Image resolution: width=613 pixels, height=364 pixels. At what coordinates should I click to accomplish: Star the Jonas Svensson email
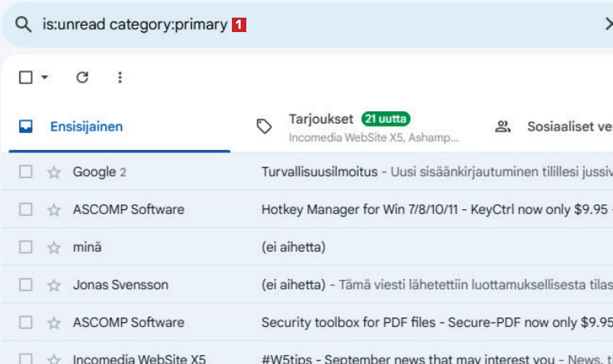54,285
